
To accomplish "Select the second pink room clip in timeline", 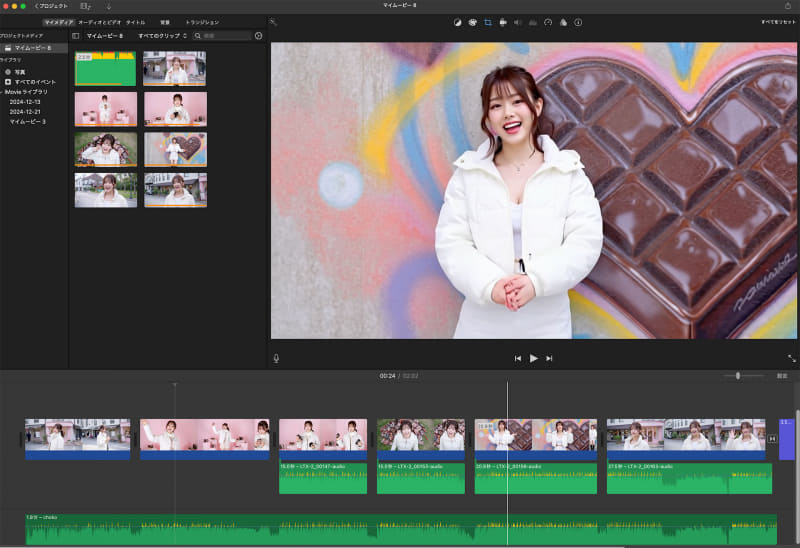I will [323, 439].
